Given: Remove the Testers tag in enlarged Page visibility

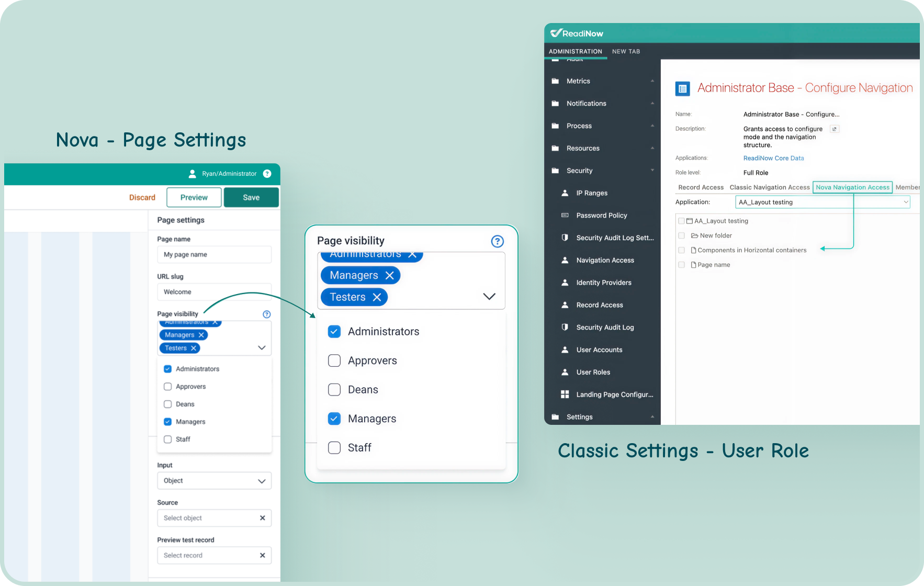Looking at the screenshot, I should pyautogui.click(x=377, y=297).
